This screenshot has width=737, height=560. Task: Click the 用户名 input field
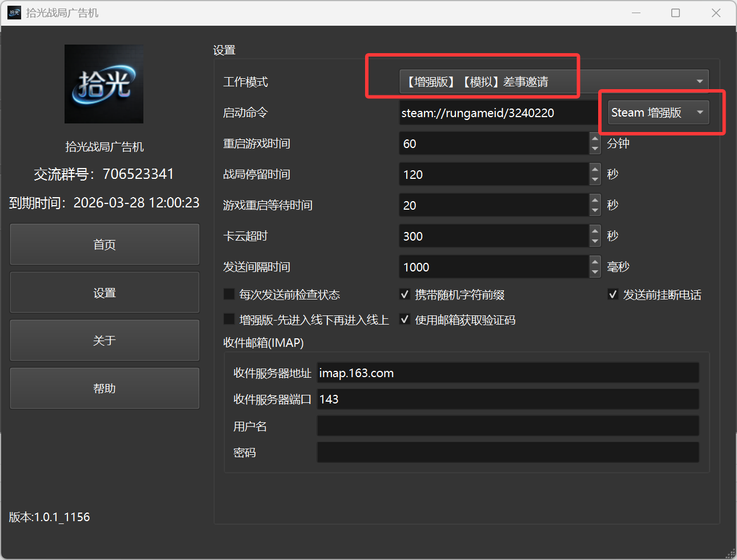[507, 426]
